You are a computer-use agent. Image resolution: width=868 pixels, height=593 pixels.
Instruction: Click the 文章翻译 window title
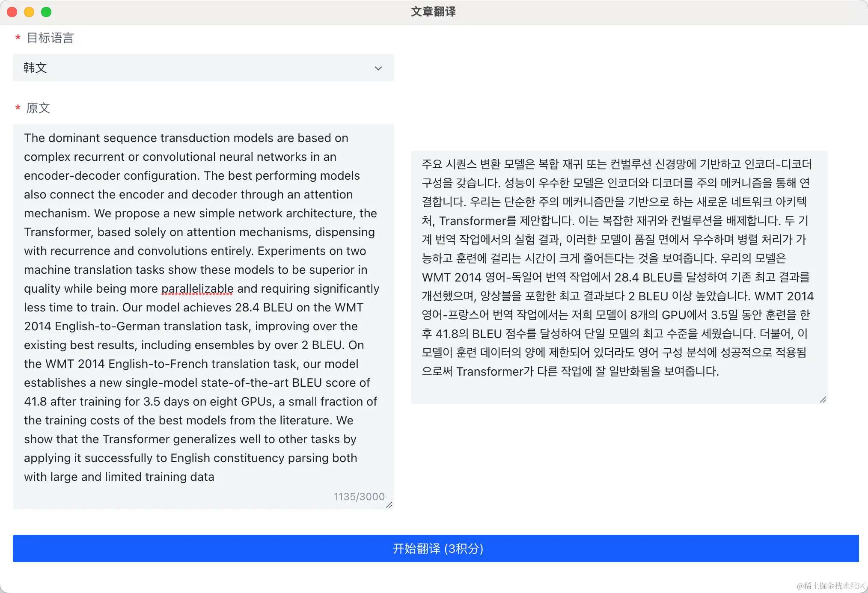(434, 12)
